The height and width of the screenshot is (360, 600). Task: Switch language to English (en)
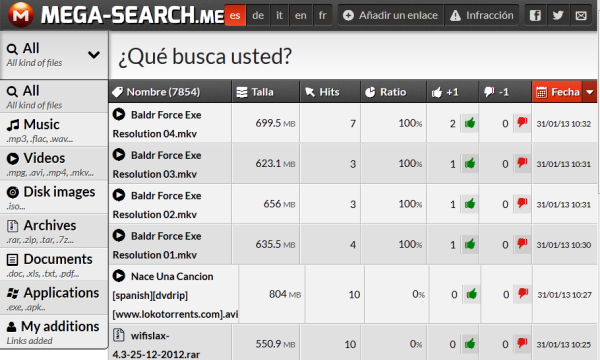[x=301, y=15]
